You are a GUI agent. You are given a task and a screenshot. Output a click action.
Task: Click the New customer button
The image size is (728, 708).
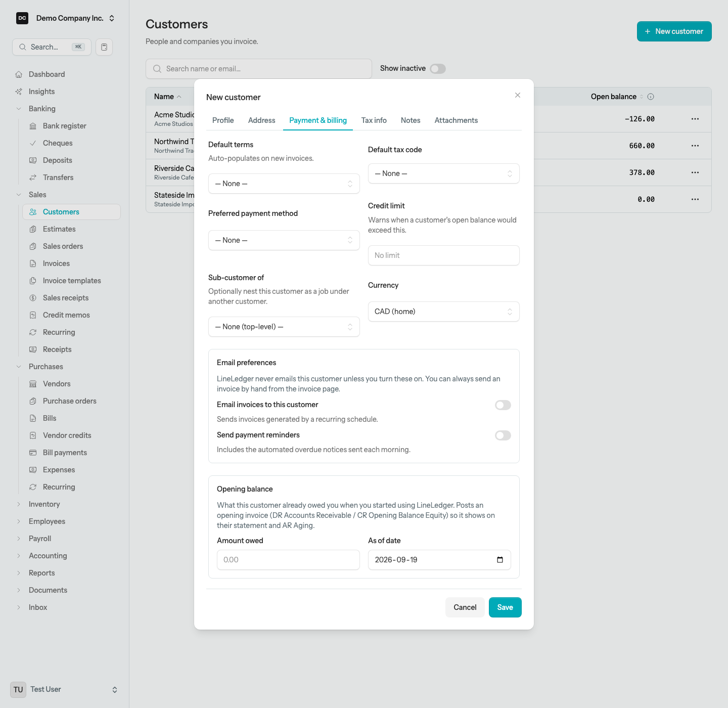pyautogui.click(x=674, y=31)
